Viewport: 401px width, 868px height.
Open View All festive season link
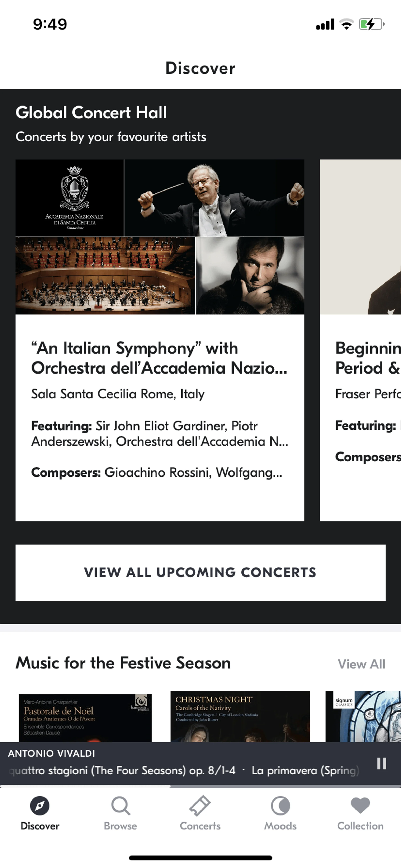tap(361, 664)
